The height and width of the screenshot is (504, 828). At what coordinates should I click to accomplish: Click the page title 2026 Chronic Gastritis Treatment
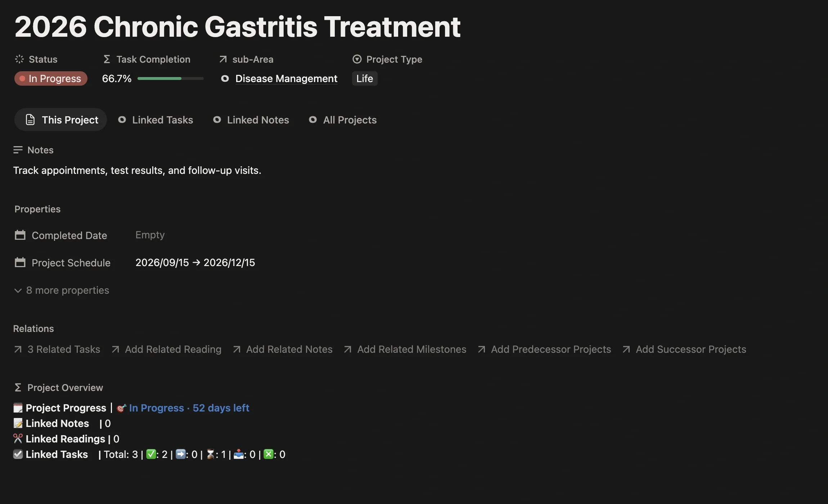[238, 27]
